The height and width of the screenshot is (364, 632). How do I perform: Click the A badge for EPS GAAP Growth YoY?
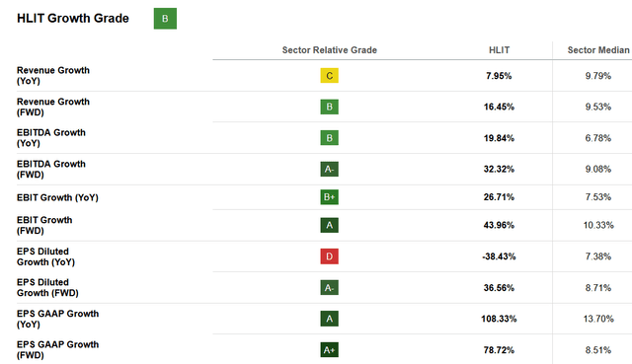click(329, 319)
